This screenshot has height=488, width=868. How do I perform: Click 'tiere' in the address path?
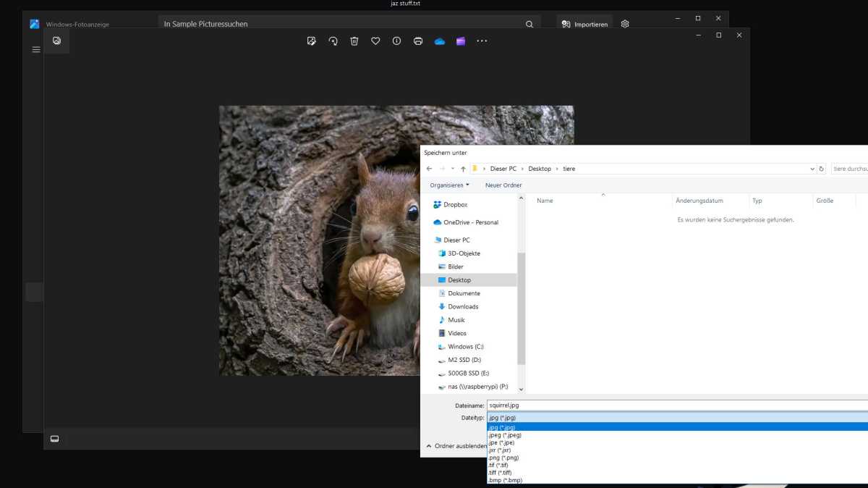[x=569, y=169]
